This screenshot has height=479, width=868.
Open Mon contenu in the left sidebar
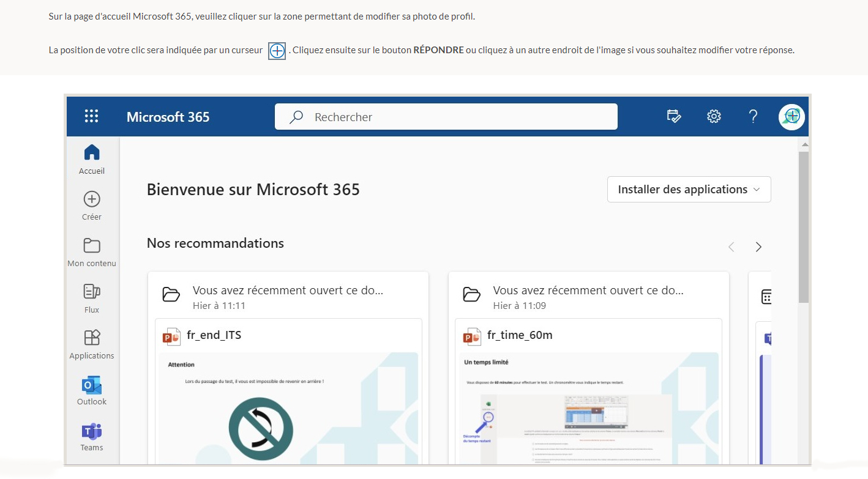[92, 251]
